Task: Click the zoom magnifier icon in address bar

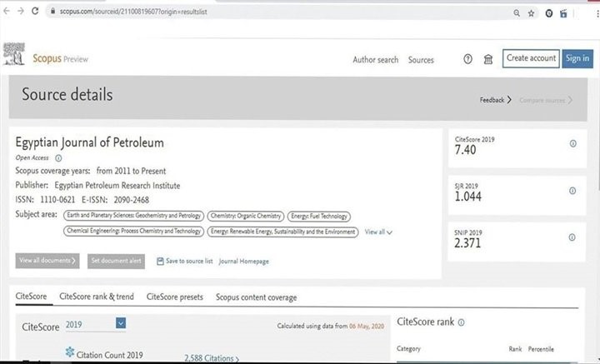Action: click(x=517, y=13)
